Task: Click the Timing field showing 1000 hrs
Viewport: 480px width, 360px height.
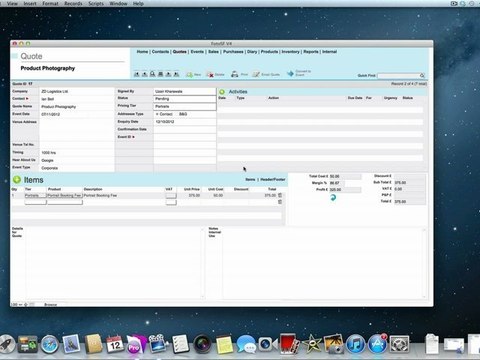Action: (77, 153)
